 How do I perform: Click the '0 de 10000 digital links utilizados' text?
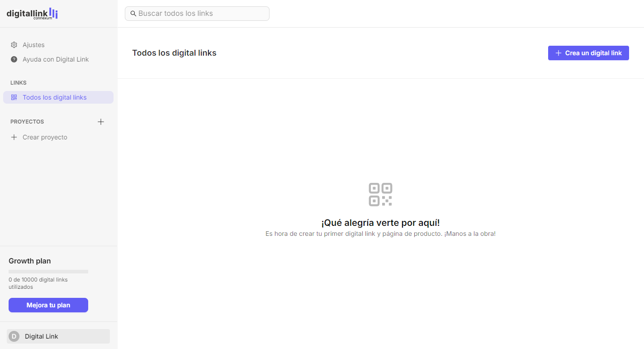(x=38, y=283)
